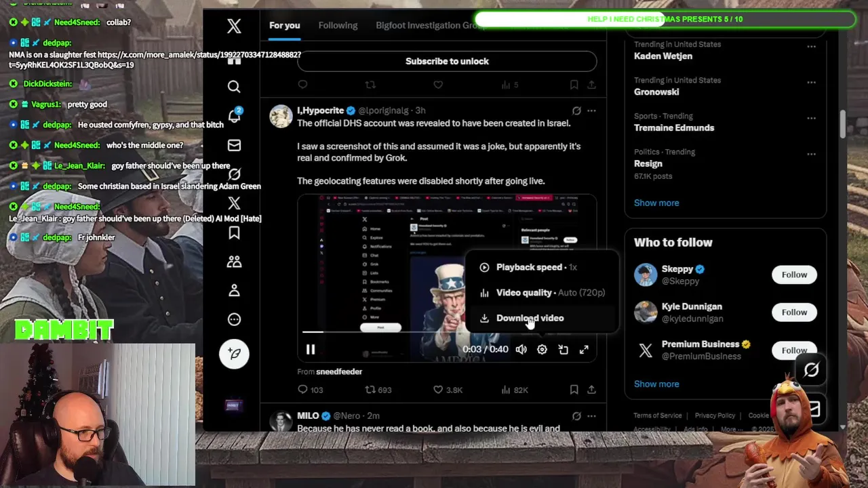
Task: Seek on the video progress bar
Action: 447,332
